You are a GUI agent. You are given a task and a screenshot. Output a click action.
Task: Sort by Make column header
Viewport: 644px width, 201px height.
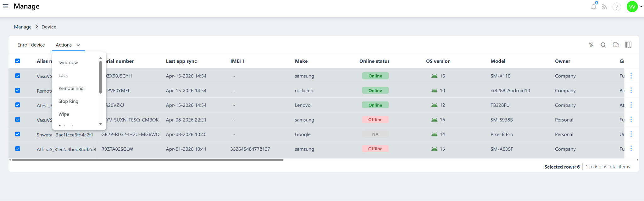point(301,61)
